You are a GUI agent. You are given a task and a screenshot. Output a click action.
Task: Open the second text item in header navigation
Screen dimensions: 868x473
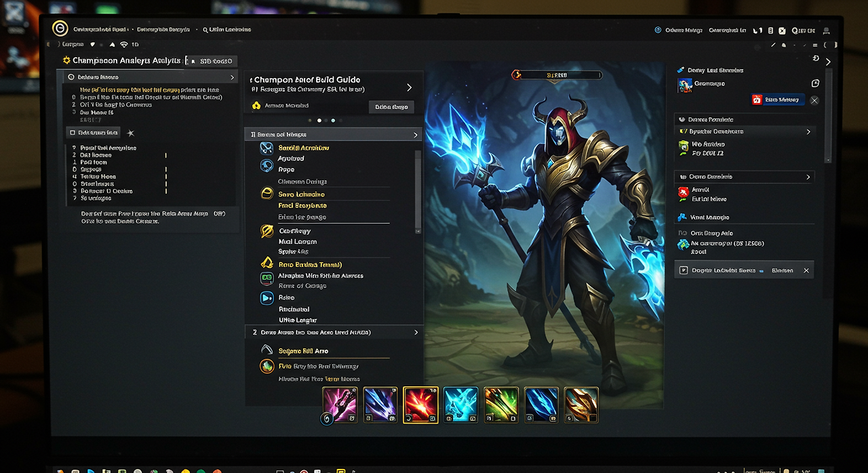(163, 30)
